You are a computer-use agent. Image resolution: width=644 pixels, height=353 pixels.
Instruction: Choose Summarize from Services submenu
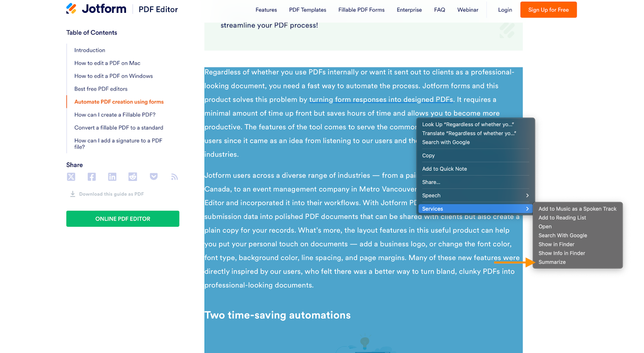coord(552,262)
